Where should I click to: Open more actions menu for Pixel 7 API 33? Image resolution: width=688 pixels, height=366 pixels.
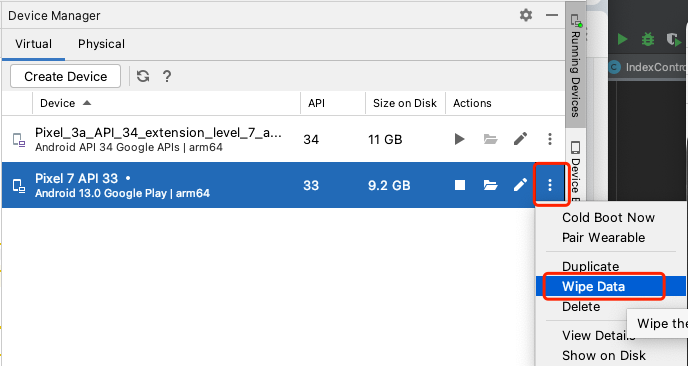[x=550, y=185]
